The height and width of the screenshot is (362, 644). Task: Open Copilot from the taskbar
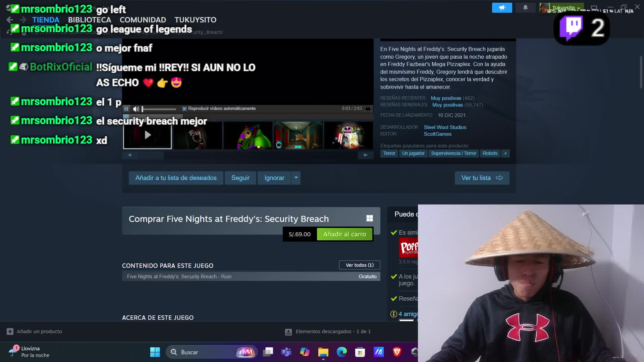[x=305, y=352]
